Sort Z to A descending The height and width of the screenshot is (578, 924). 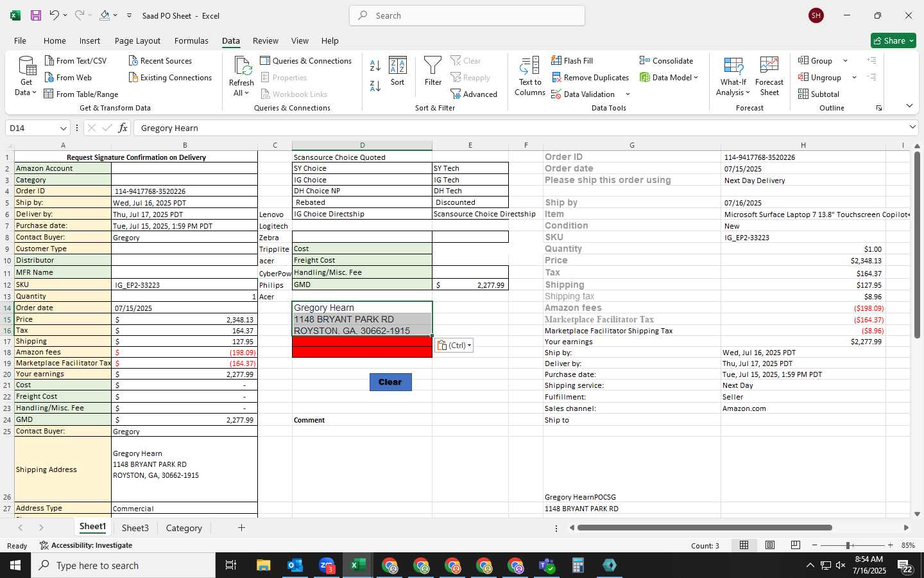pyautogui.click(x=375, y=85)
